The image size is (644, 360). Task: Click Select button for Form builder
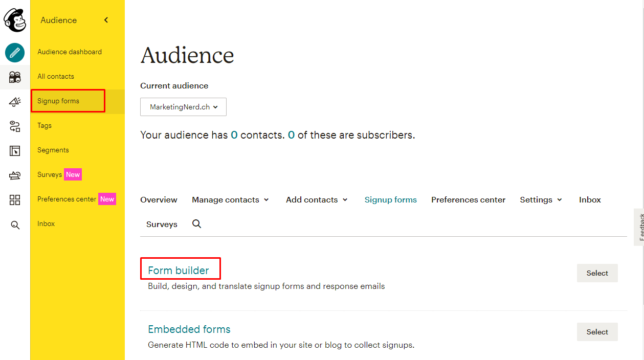tap(597, 273)
